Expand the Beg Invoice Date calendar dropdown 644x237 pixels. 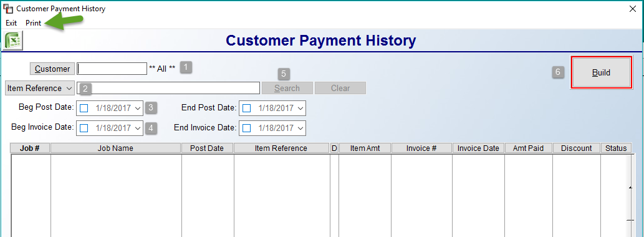(138, 128)
